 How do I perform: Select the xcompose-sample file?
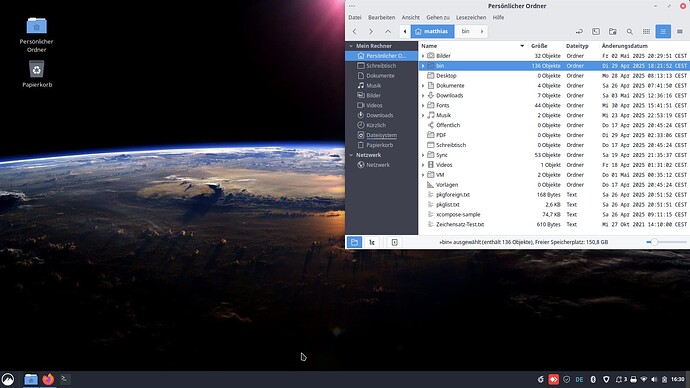click(458, 214)
